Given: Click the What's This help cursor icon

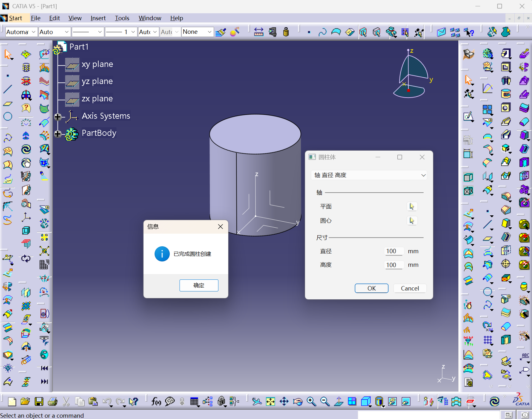Looking at the screenshot, I should 134,401.
